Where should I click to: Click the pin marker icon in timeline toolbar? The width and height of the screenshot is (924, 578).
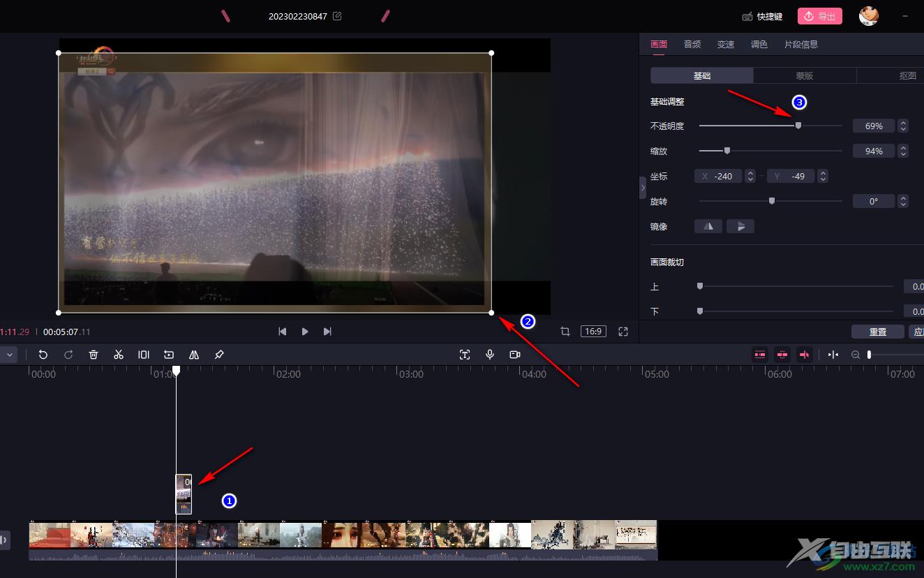coord(219,355)
